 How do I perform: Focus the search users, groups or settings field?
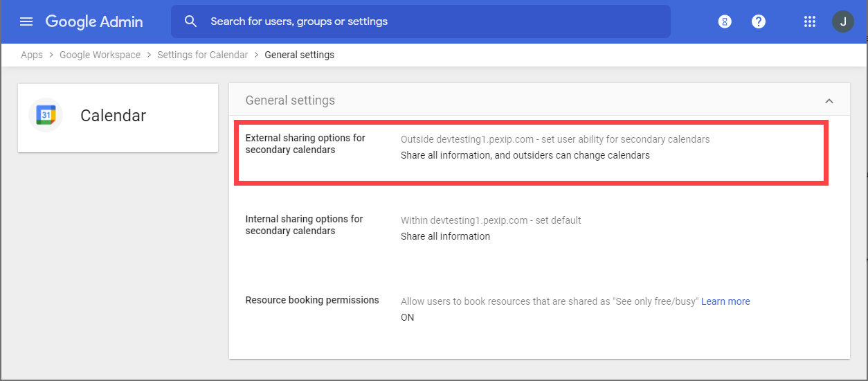(429, 21)
